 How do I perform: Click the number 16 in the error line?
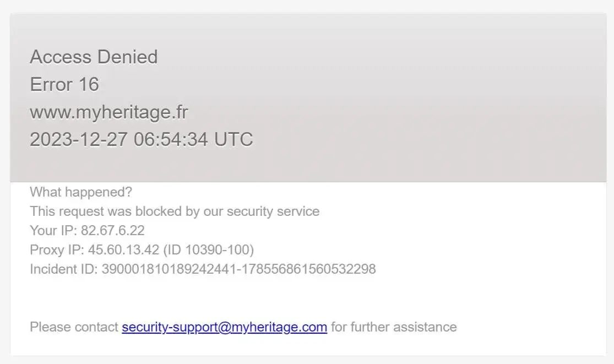pyautogui.click(x=88, y=84)
